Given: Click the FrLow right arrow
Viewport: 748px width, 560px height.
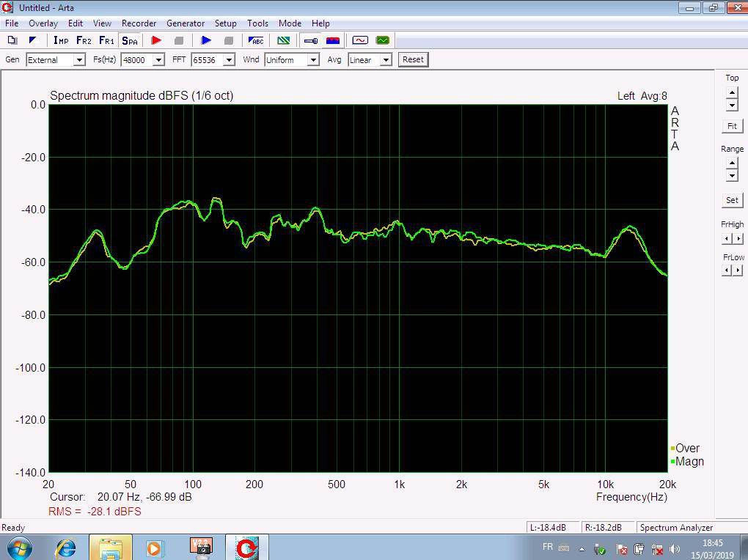Looking at the screenshot, I should click(738, 270).
